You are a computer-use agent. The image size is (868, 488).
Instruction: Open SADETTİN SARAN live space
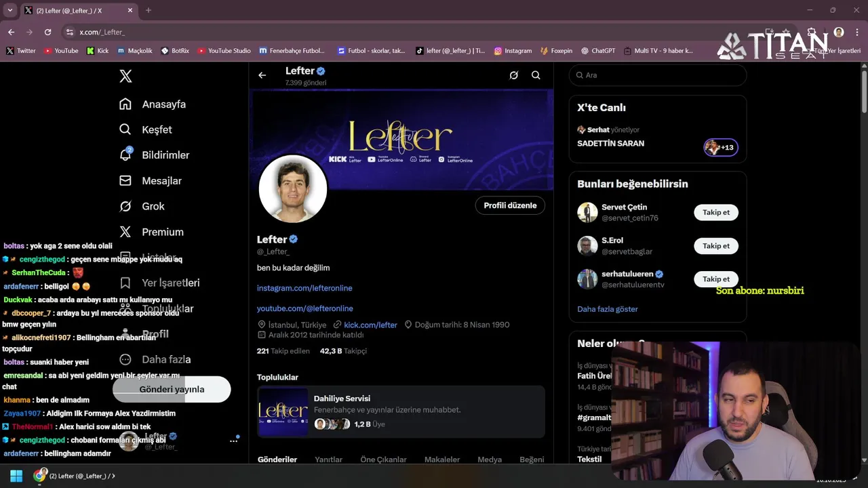(610, 144)
